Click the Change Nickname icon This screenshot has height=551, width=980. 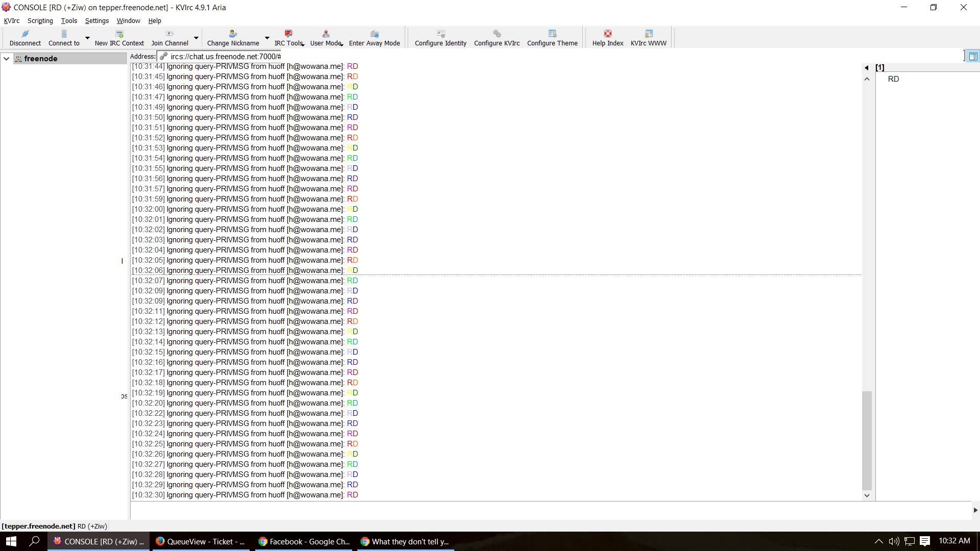[x=233, y=38]
